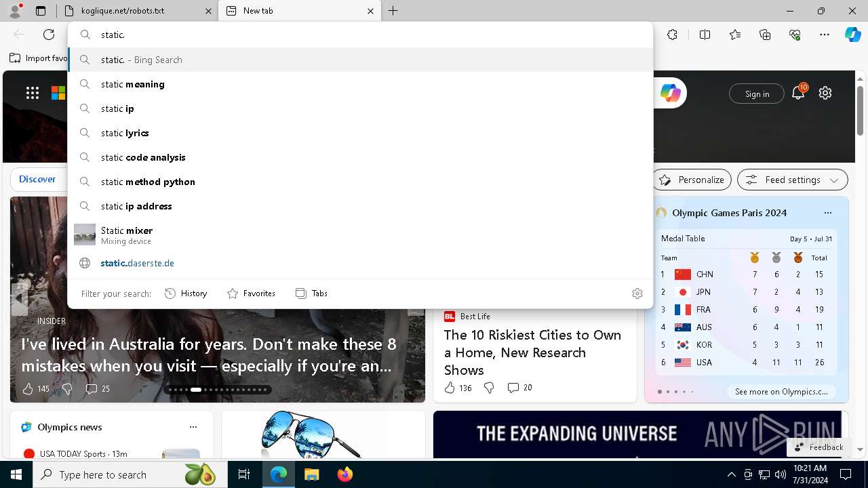Viewport: 868px width, 488px height.
Task: Filter search by Tabs
Action: pyautogui.click(x=311, y=293)
